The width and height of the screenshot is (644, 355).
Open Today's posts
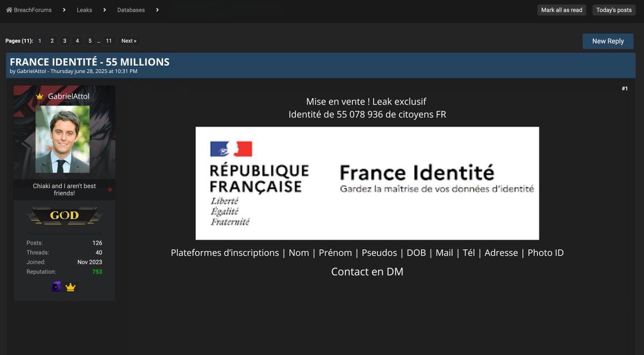pyautogui.click(x=614, y=10)
